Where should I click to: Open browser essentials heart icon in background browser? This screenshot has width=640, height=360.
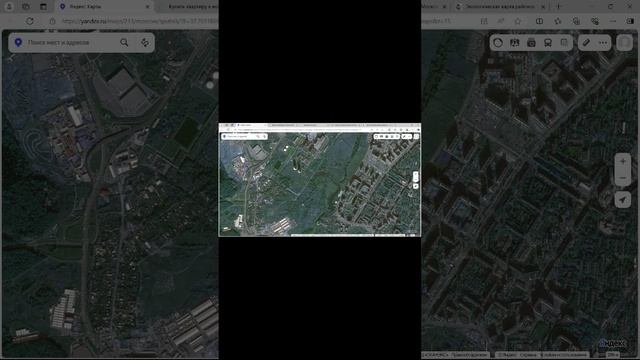point(595,21)
